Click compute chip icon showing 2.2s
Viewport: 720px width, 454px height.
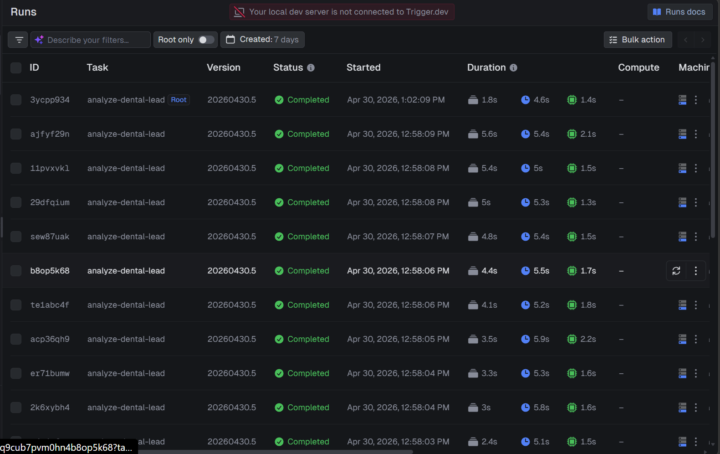coord(572,339)
